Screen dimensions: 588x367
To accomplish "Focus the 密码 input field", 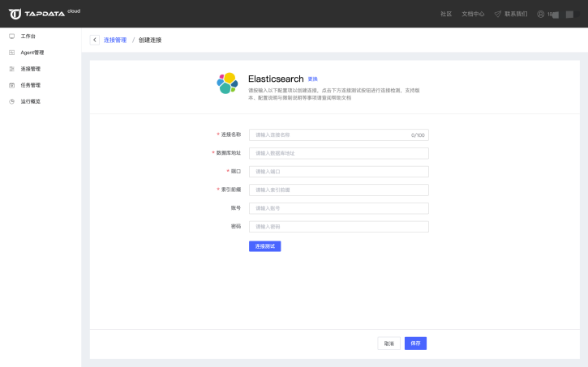I will pyautogui.click(x=339, y=227).
